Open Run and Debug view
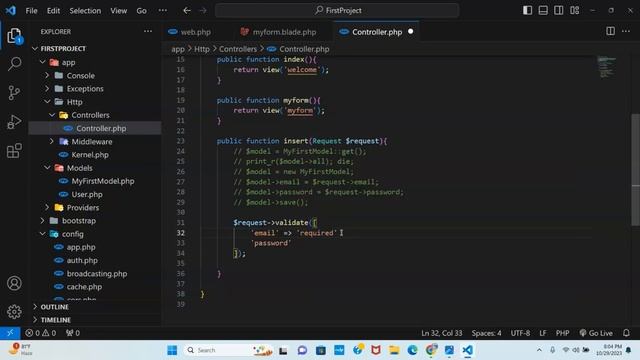The height and width of the screenshot is (360, 640). [x=14, y=122]
